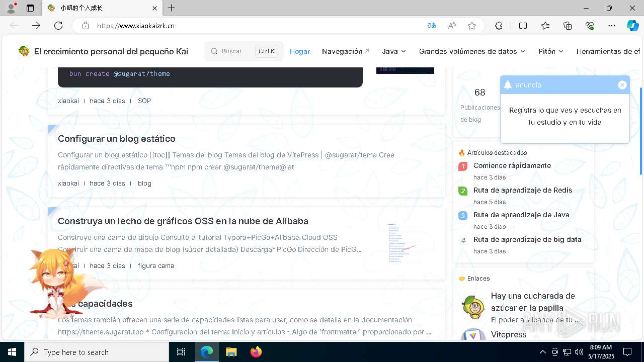Open the Windows notification center

pyautogui.click(x=627, y=352)
